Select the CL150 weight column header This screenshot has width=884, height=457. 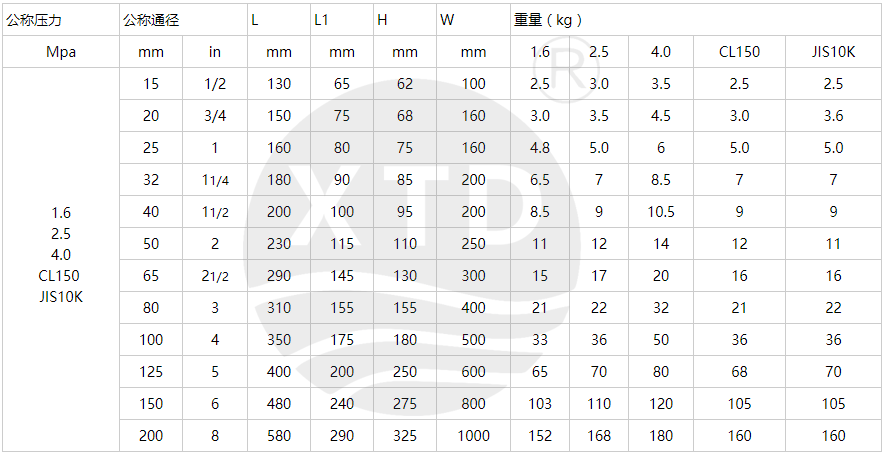pos(739,52)
